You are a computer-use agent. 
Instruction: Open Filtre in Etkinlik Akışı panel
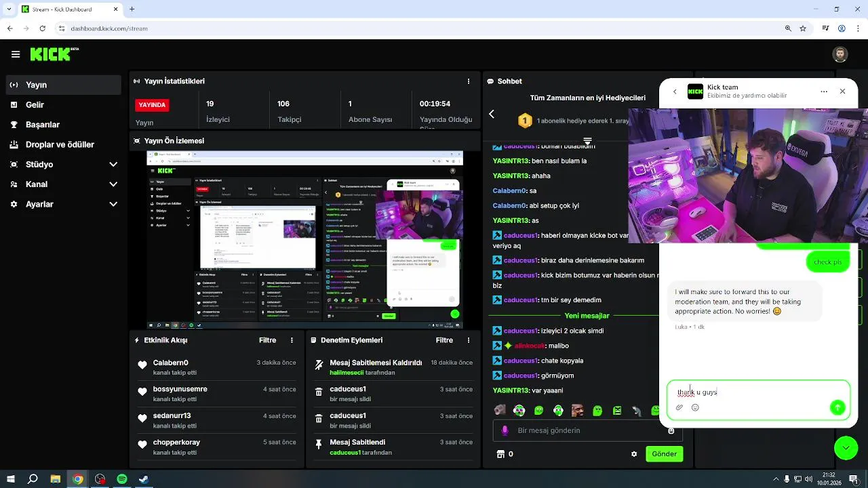(267, 340)
